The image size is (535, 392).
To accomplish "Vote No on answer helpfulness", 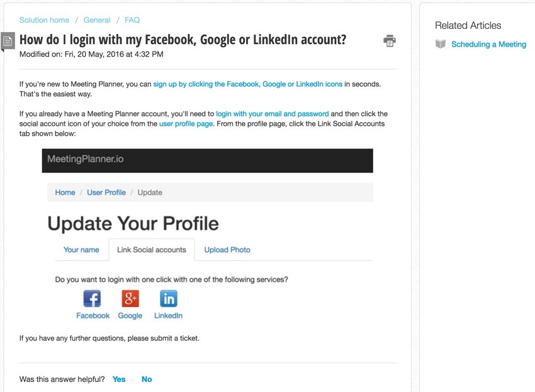I will click(x=147, y=379).
